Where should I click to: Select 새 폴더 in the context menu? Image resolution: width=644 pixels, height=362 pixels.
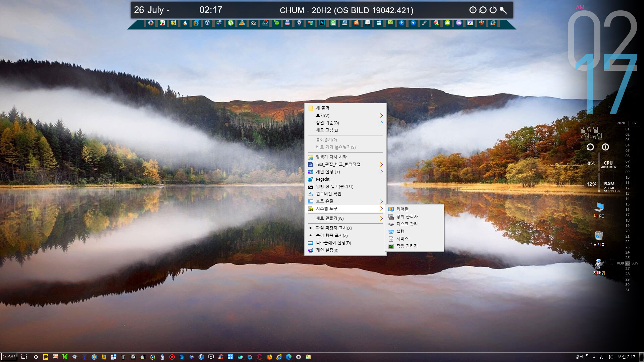(x=345, y=108)
